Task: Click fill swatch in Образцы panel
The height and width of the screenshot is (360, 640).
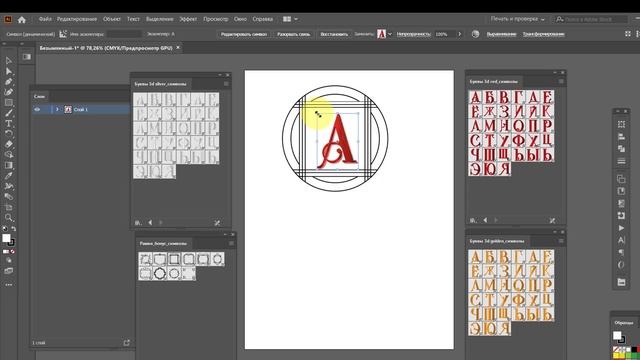Action: [x=617, y=336]
